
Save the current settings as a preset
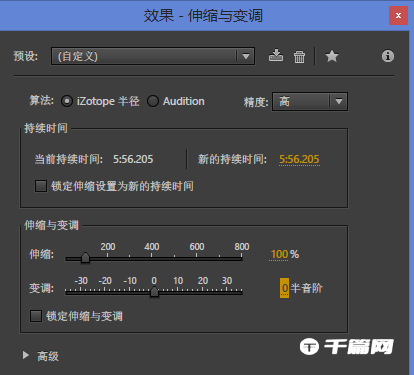click(x=276, y=56)
